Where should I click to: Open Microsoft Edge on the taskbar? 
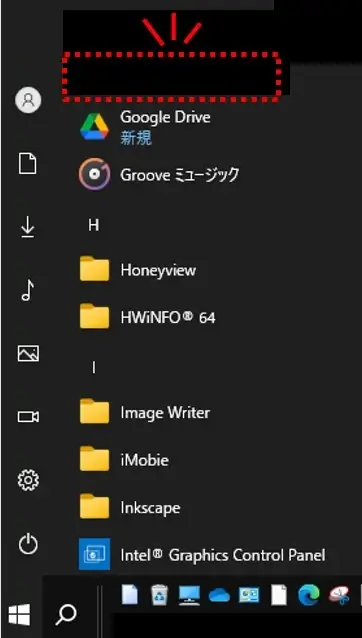(309, 596)
